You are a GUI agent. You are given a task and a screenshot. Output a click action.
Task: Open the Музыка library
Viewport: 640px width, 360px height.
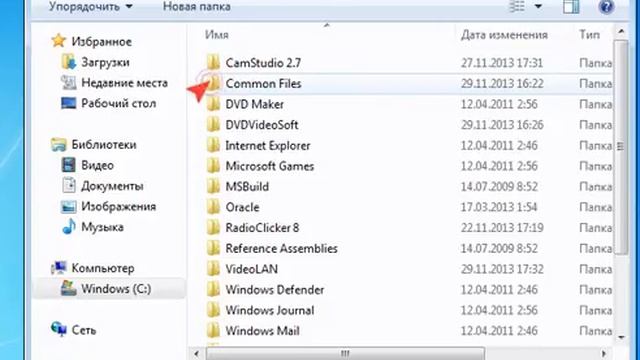(102, 227)
